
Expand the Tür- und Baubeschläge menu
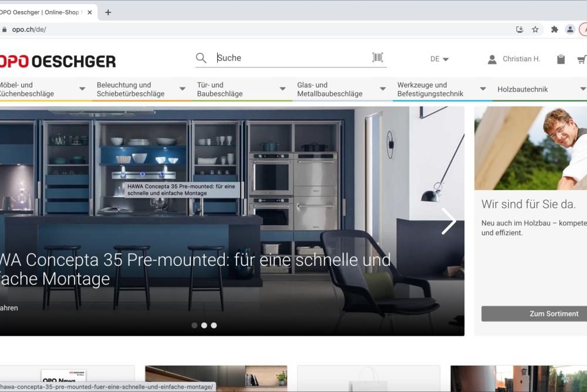(241, 89)
